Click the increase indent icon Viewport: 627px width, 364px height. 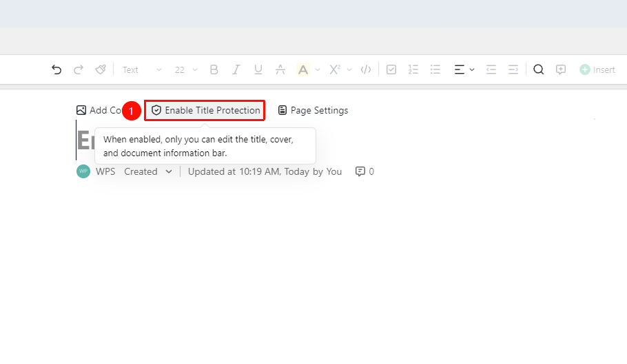[x=513, y=70]
